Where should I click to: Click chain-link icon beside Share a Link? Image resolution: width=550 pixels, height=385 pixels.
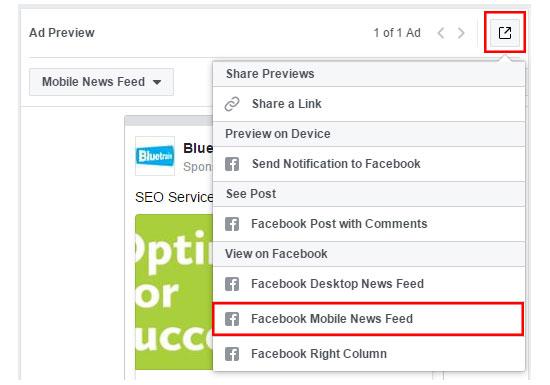[232, 104]
